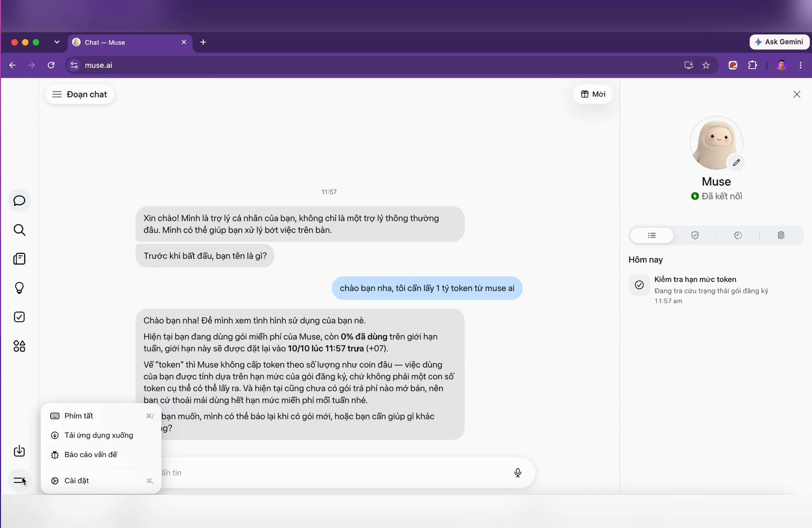Select the fingerprint tab in panel
812x528 pixels.
pos(781,236)
